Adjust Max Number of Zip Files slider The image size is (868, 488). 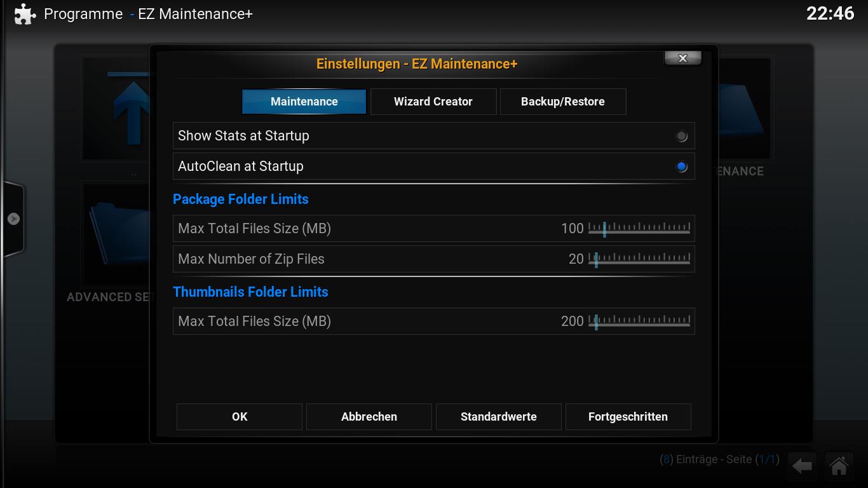pos(639,259)
